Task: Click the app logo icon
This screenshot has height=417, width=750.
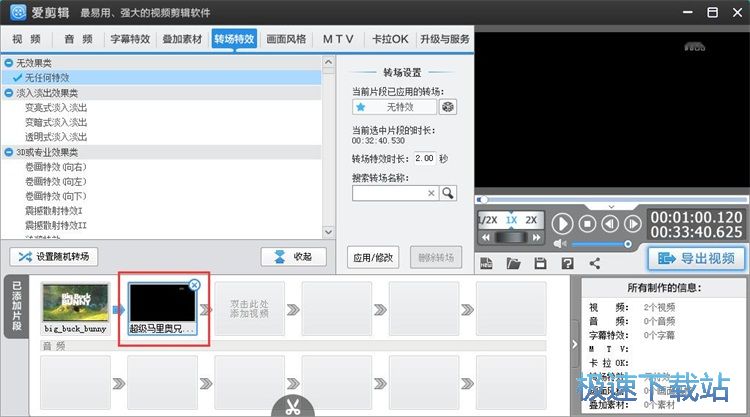Action: tap(18, 12)
